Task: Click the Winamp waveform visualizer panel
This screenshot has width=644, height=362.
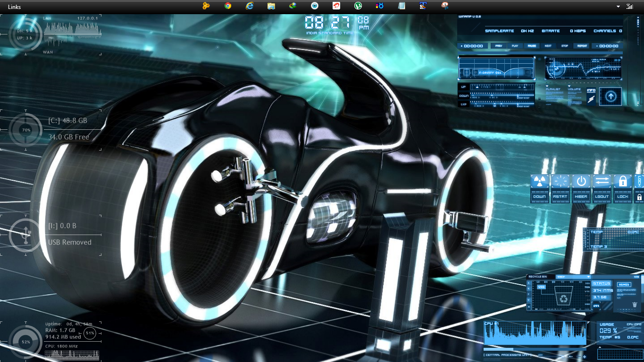Action: tap(584, 68)
